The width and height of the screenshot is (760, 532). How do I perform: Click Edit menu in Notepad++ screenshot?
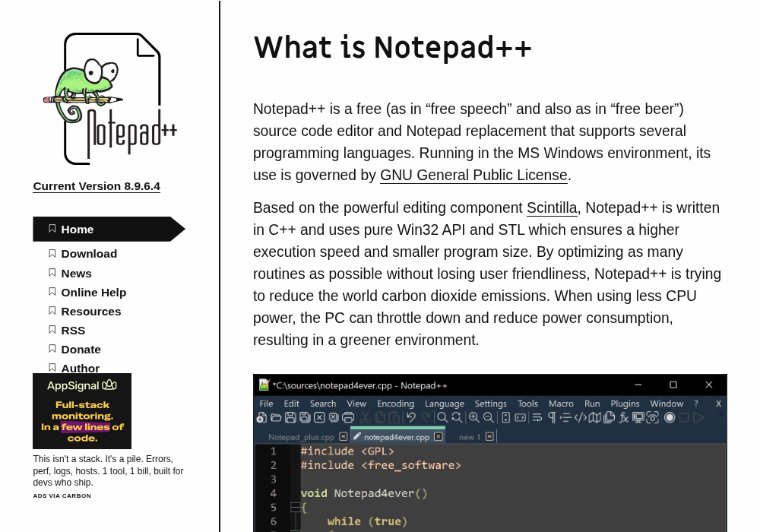[x=291, y=404]
